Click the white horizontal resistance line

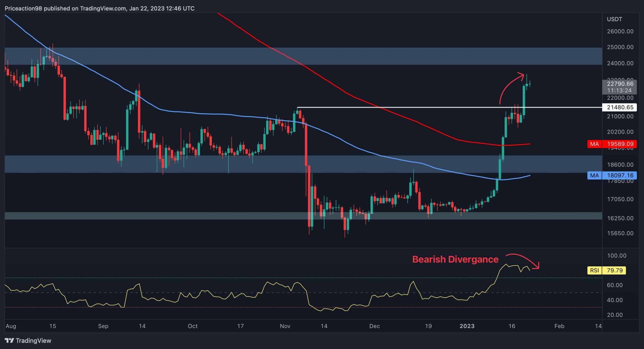tap(428, 108)
